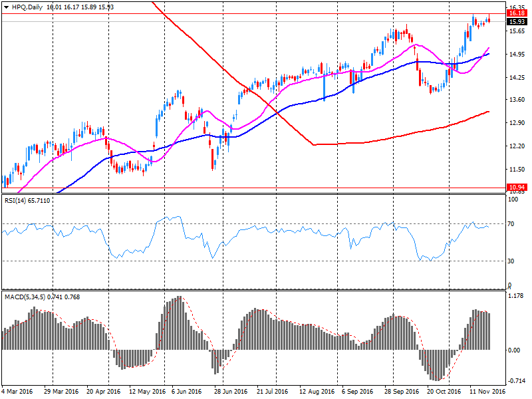Image resolution: width=532 pixels, height=399 pixels.
Task: Open the HPQ,Daily chart dropdown triangle
Action: point(7,7)
